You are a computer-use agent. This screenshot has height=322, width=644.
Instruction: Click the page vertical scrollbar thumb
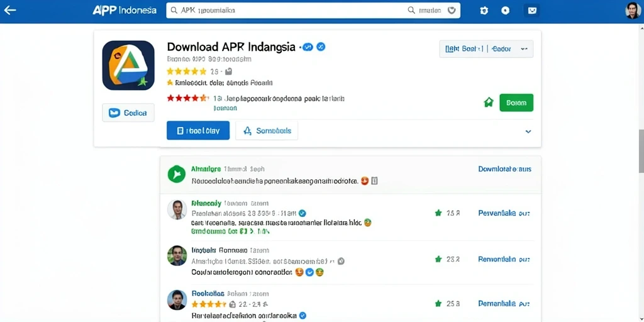(641, 151)
